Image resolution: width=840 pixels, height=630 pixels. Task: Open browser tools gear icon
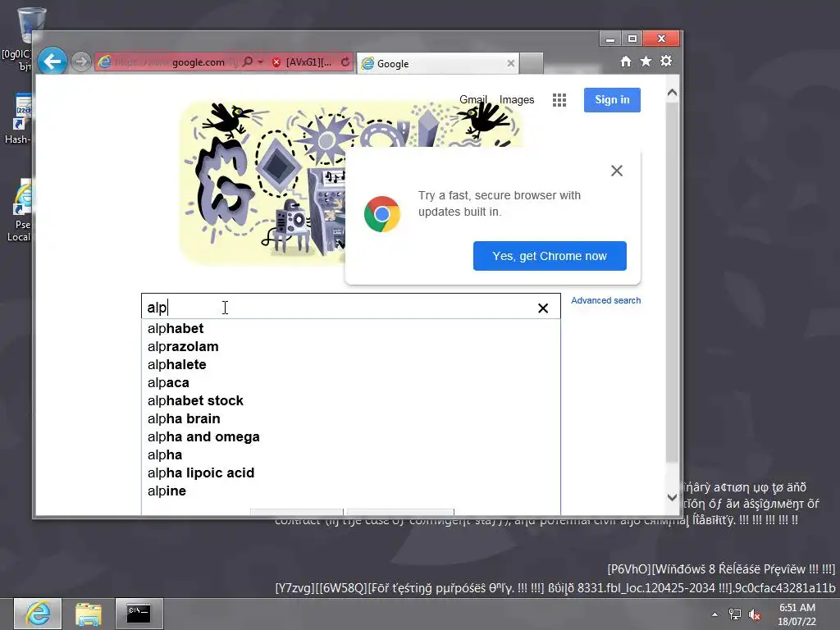coord(666,62)
